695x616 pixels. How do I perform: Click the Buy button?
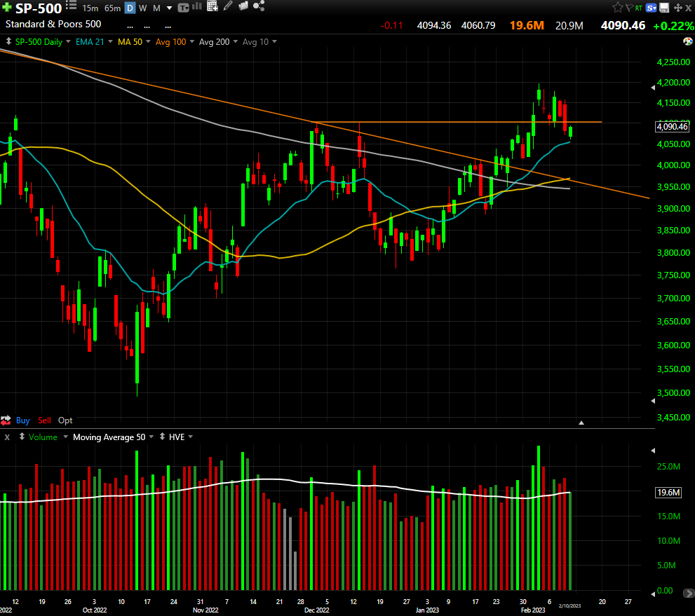pyautogui.click(x=22, y=420)
